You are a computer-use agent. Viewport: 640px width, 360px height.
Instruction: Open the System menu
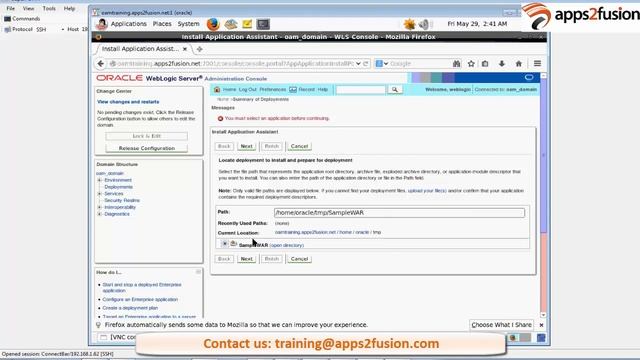tap(189, 24)
